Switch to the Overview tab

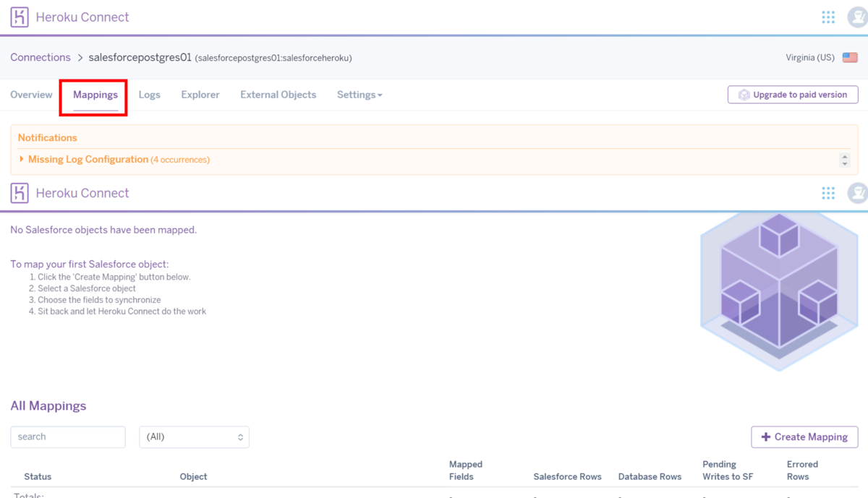click(31, 95)
